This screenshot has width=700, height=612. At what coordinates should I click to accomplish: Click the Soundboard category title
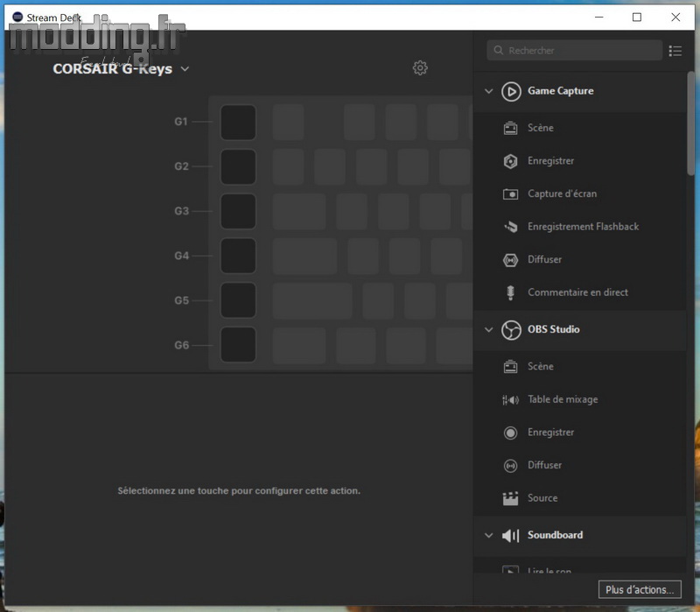pos(555,535)
